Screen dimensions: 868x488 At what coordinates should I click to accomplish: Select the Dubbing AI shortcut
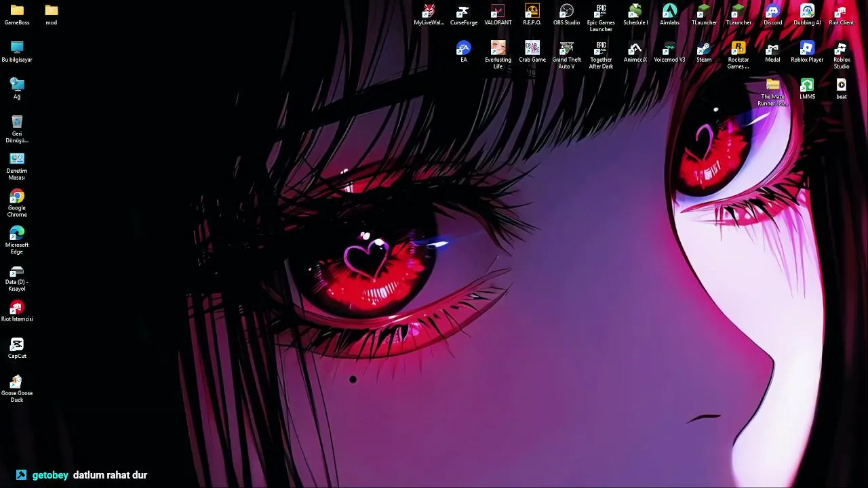pos(807,14)
